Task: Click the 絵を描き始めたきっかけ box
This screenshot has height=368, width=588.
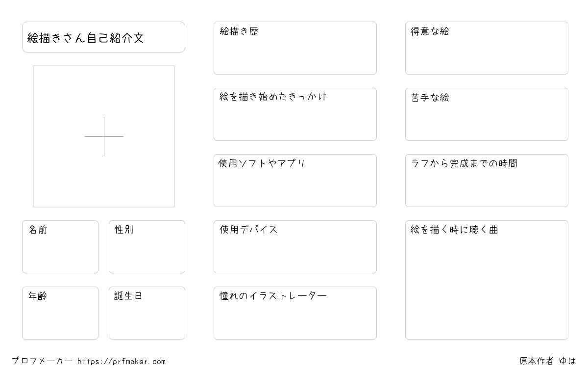Action: coord(295,114)
